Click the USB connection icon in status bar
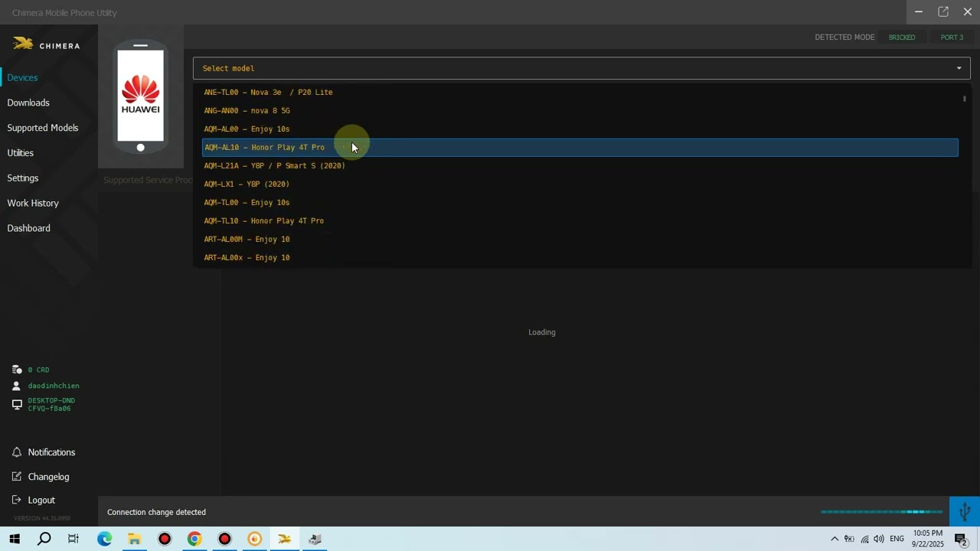This screenshot has height=551, width=980. tap(965, 511)
